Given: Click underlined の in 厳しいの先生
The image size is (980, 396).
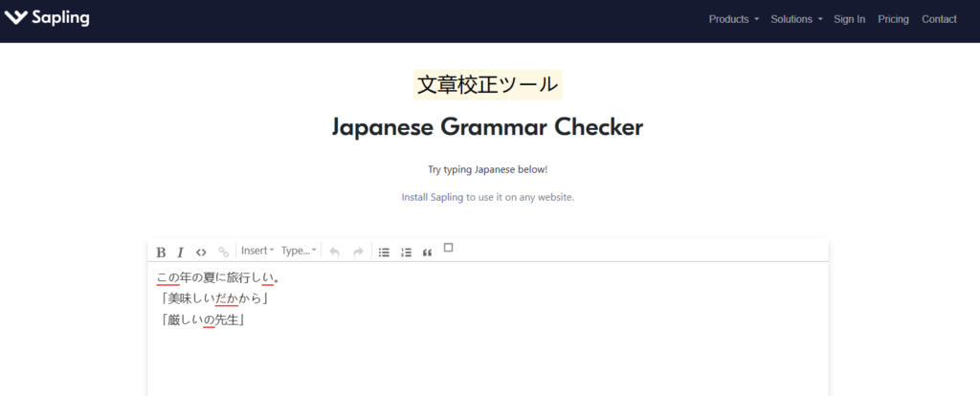Looking at the screenshot, I should tap(209, 320).
